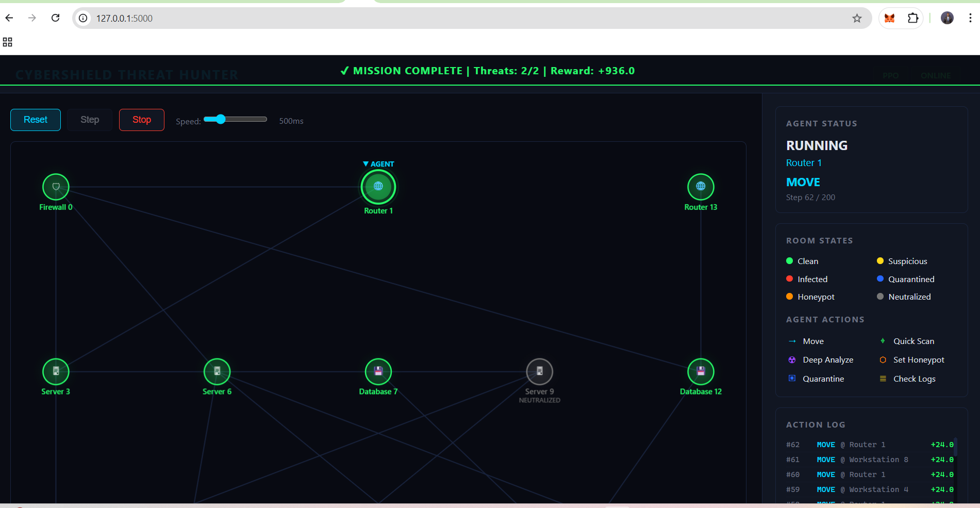
Task: Stop the simulation with the Stop button
Action: click(142, 120)
